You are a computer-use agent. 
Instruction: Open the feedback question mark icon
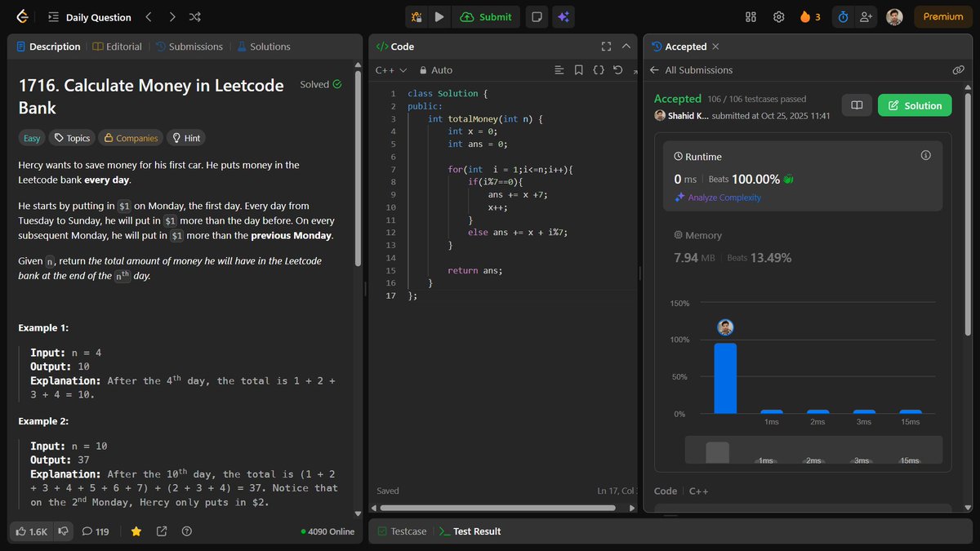[187, 531]
